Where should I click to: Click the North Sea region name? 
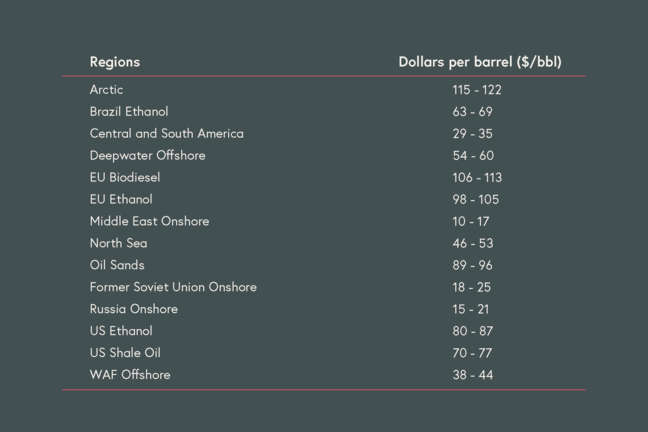pyautogui.click(x=117, y=244)
